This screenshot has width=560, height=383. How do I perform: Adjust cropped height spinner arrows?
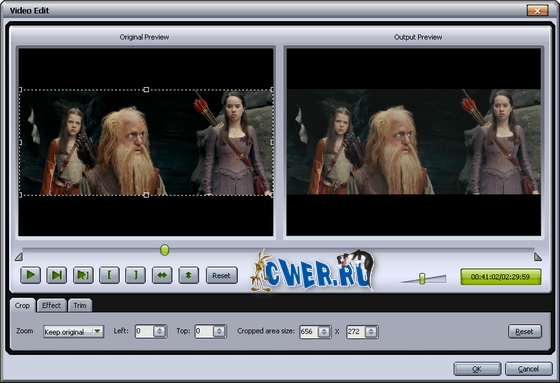[x=371, y=332]
